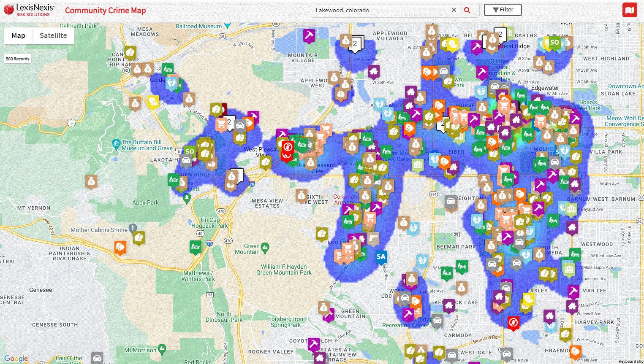Open purple house marker above Harvey Park

(549, 316)
